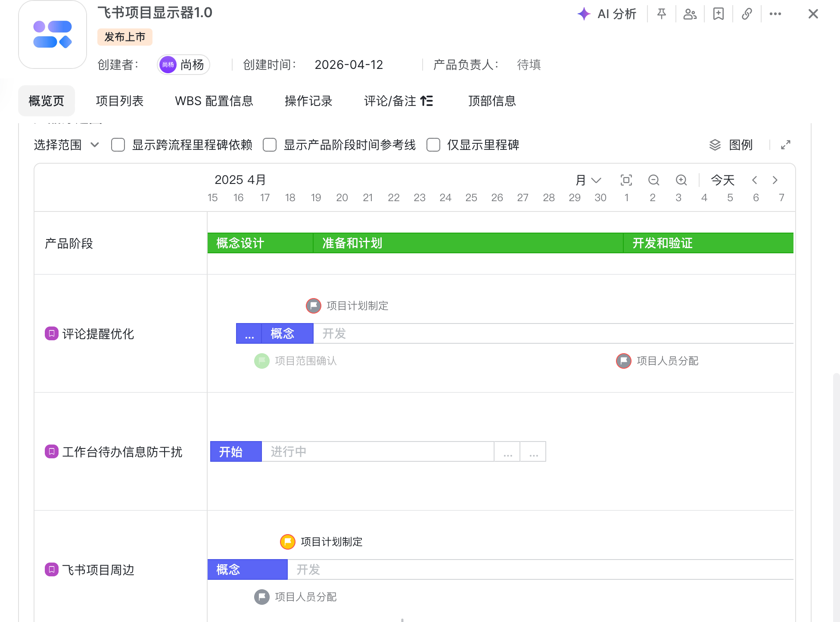Expand the 选择范围 dropdown
Viewport: 840px width, 622px height.
click(66, 145)
